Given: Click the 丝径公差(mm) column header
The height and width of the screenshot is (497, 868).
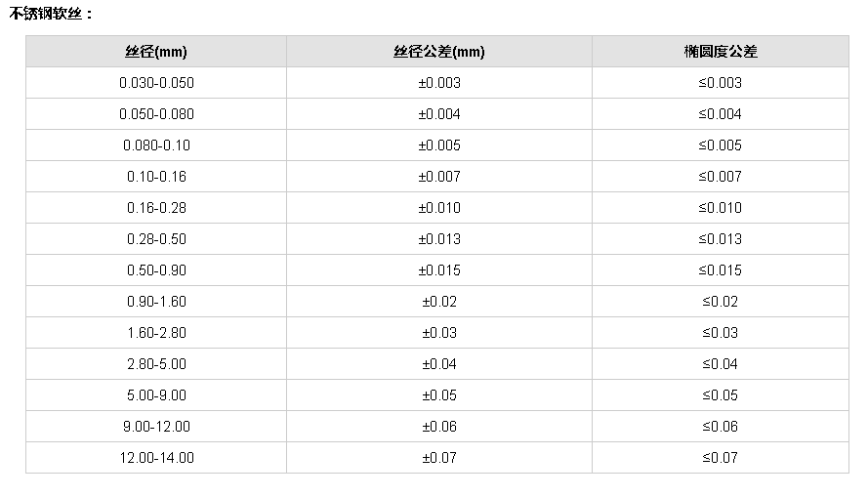Looking at the screenshot, I should 438,52.
